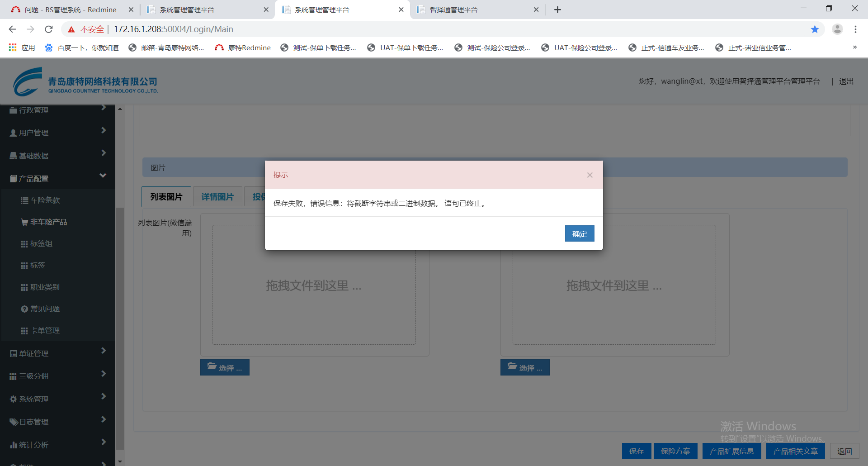Click the 确定 button in the dialog
The height and width of the screenshot is (466, 868).
tap(580, 233)
